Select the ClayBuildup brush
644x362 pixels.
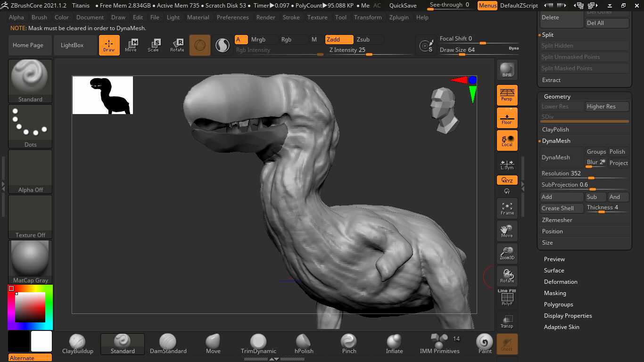[x=77, y=344]
